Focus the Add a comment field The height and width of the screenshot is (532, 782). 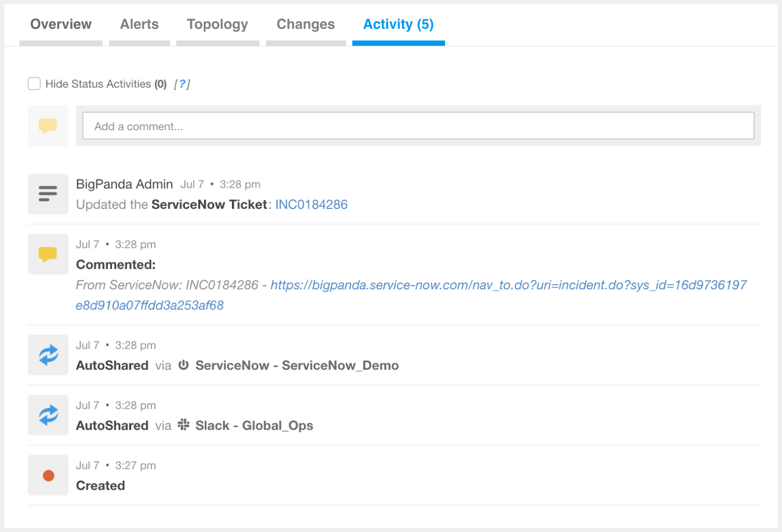click(x=418, y=126)
